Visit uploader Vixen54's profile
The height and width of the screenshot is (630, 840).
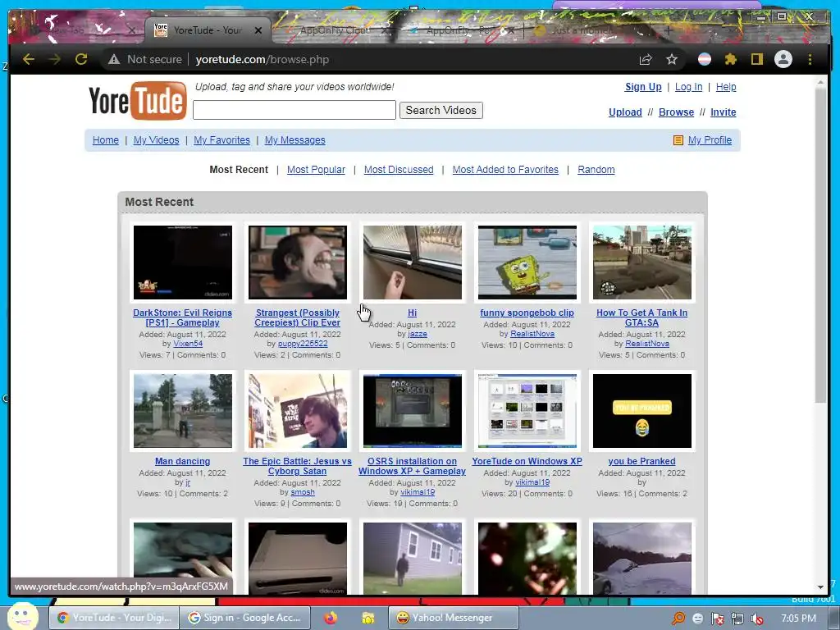[x=188, y=344]
